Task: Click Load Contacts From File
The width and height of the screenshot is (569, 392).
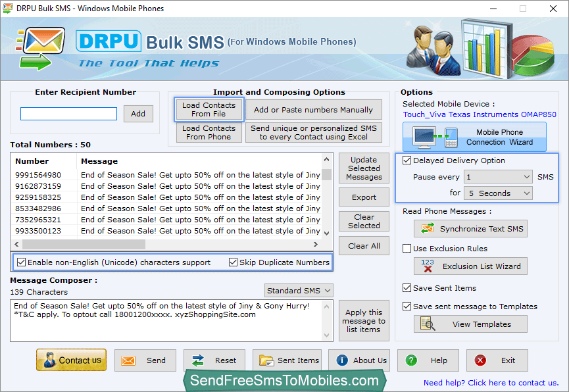Action: coord(209,109)
